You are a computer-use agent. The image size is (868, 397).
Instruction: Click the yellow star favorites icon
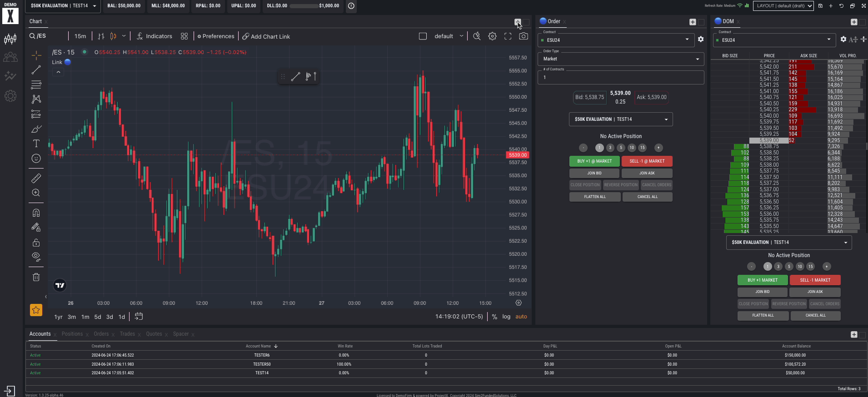(36, 310)
